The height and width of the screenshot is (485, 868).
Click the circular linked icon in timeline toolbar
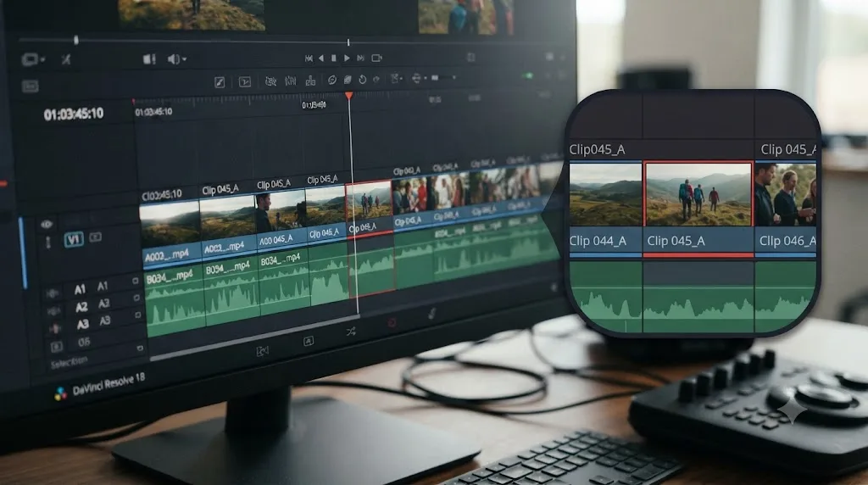pos(332,81)
